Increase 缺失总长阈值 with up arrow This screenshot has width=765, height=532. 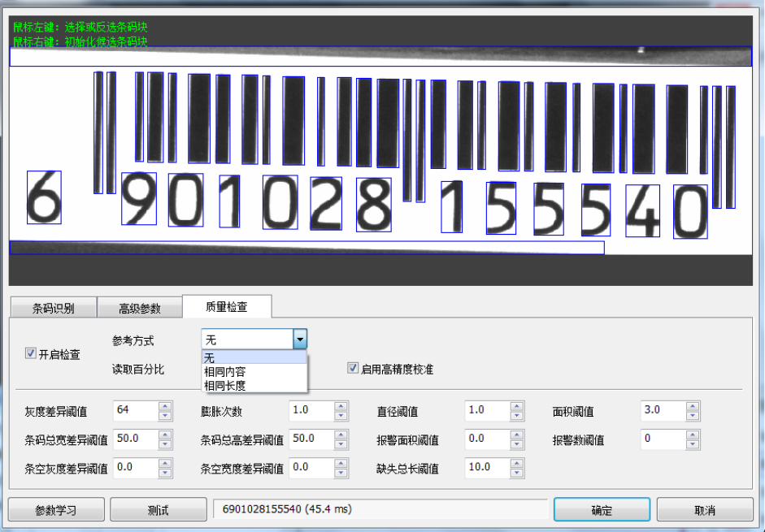[517, 464]
